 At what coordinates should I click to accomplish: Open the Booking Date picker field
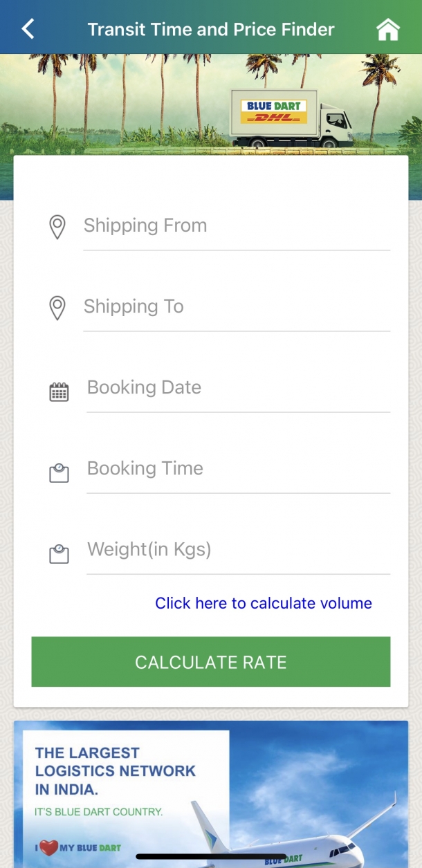click(237, 388)
